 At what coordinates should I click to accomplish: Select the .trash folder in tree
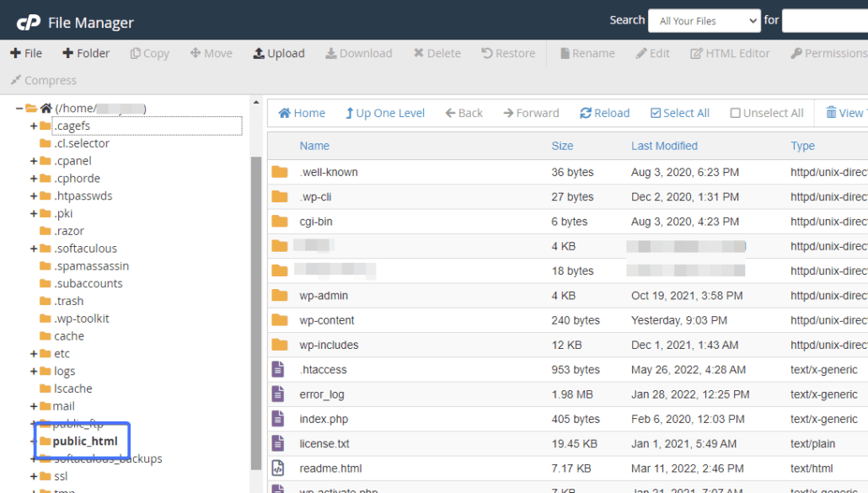click(x=68, y=301)
